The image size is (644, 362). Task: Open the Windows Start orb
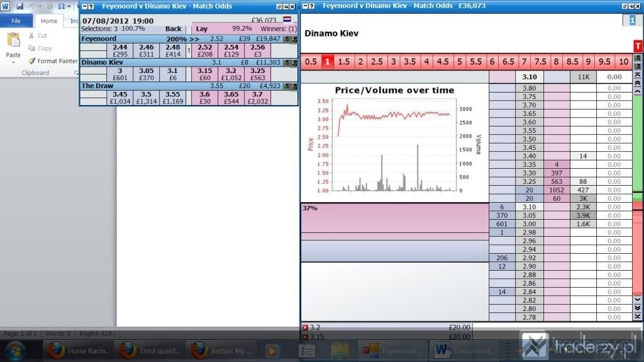coord(15,351)
